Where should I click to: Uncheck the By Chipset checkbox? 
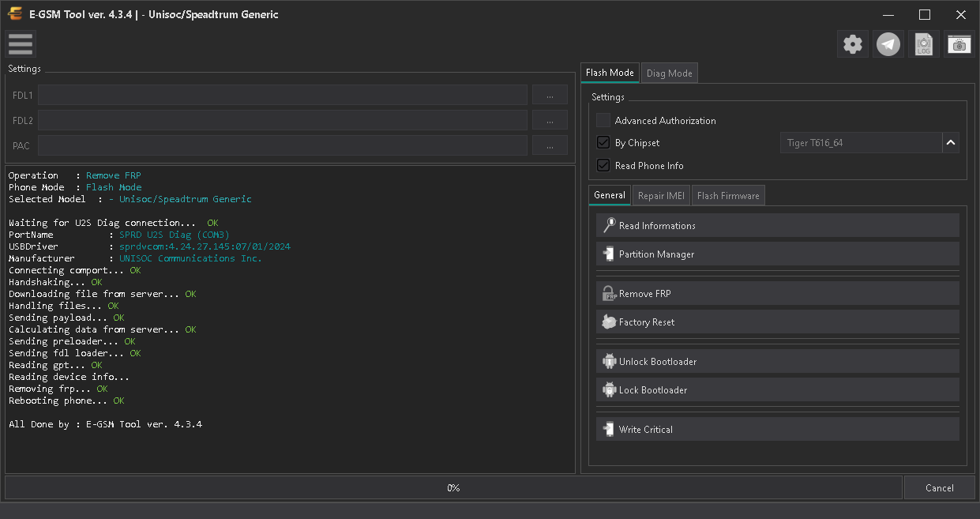(603, 143)
